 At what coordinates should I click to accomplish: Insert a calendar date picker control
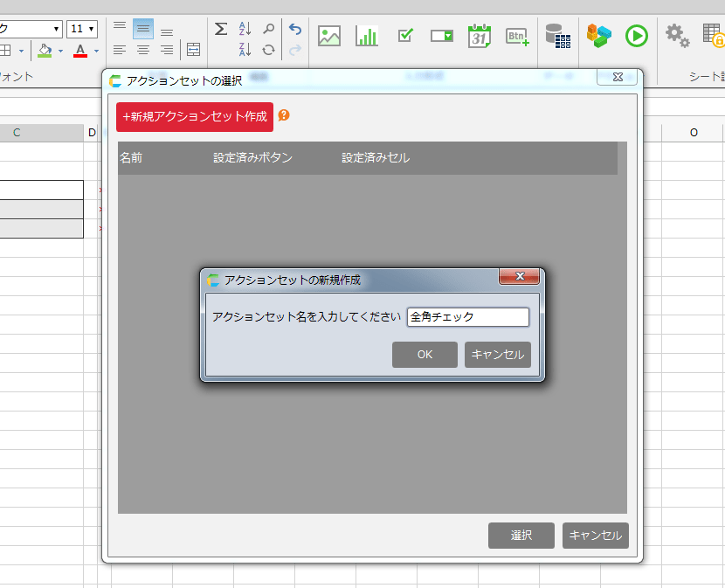(x=480, y=36)
